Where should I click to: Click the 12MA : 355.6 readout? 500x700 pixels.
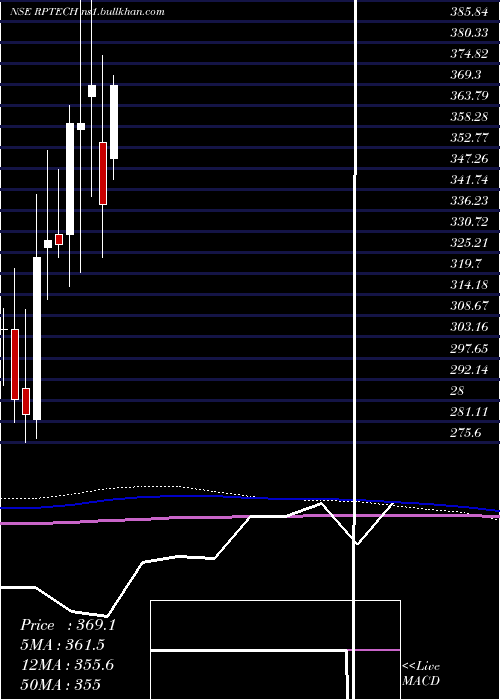pyautogui.click(x=67, y=665)
